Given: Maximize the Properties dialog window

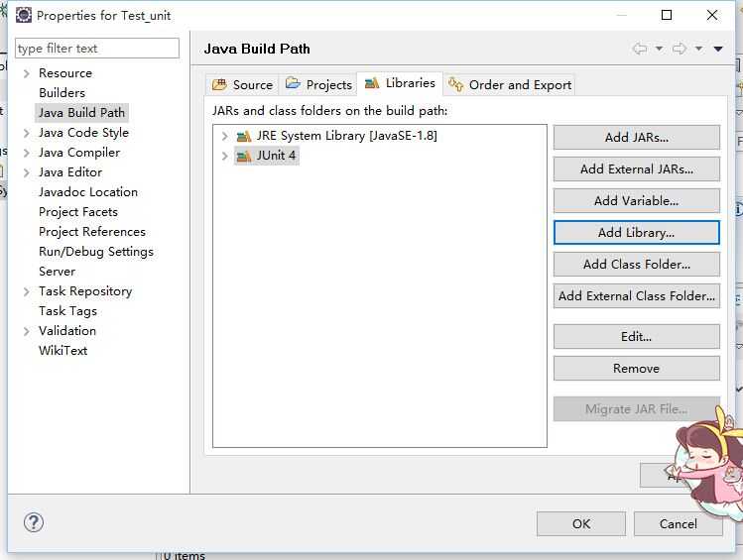Looking at the screenshot, I should [667, 15].
